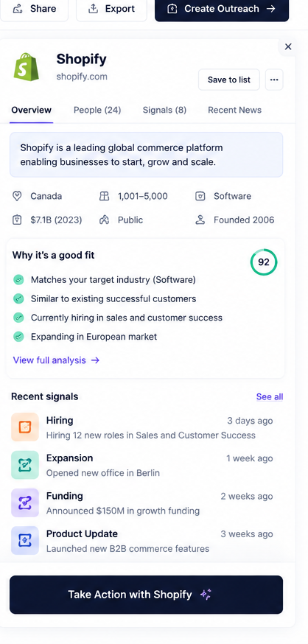The image size is (308, 644).
Task: Click the company type icon beside Public
Action: tap(105, 220)
